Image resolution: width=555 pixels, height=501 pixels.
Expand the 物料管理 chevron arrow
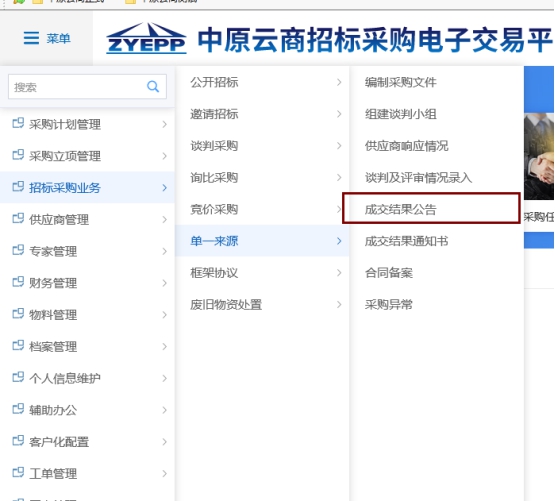coord(165,315)
